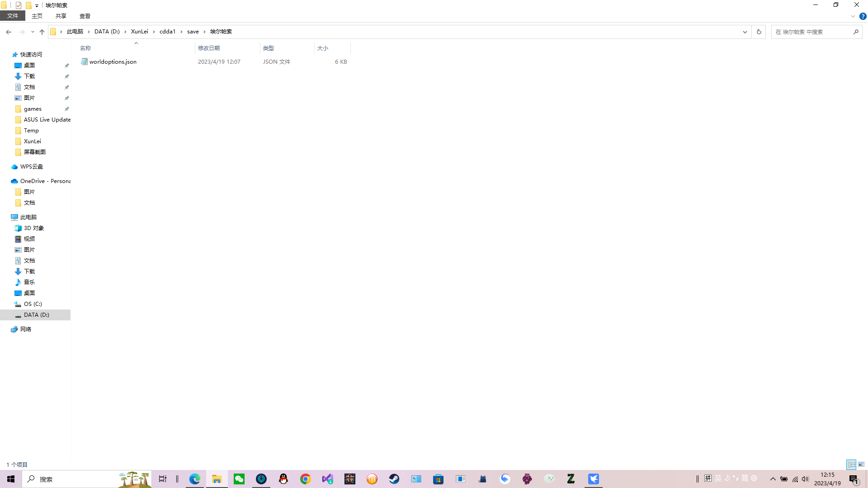The height and width of the screenshot is (488, 868).
Task: Open Microsoft Edge from the taskbar
Action: coord(195,479)
